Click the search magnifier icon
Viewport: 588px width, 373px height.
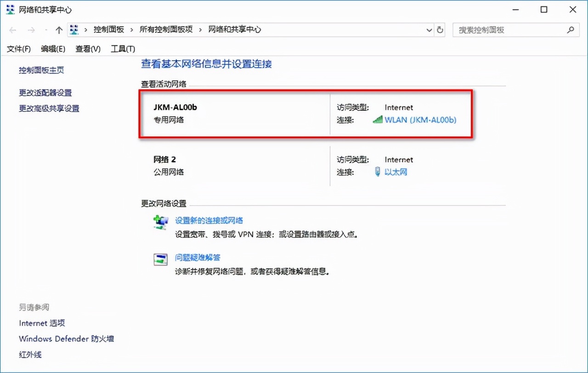click(x=571, y=30)
